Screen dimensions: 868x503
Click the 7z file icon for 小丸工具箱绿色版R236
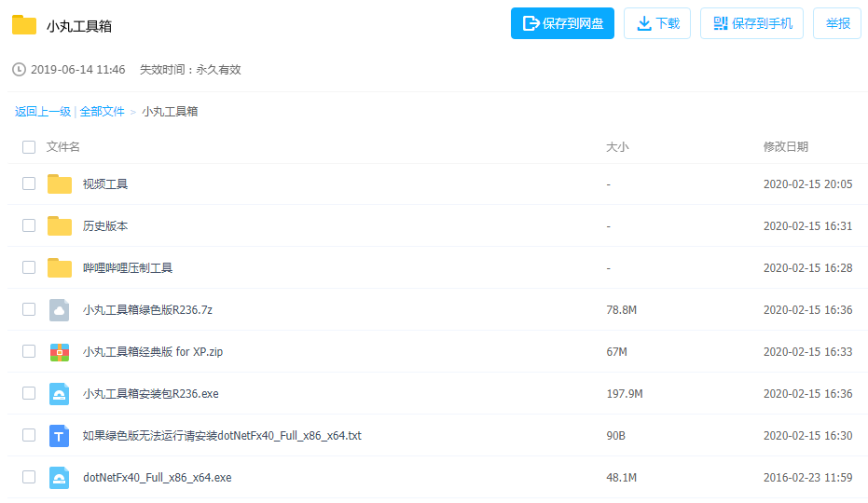pos(60,310)
